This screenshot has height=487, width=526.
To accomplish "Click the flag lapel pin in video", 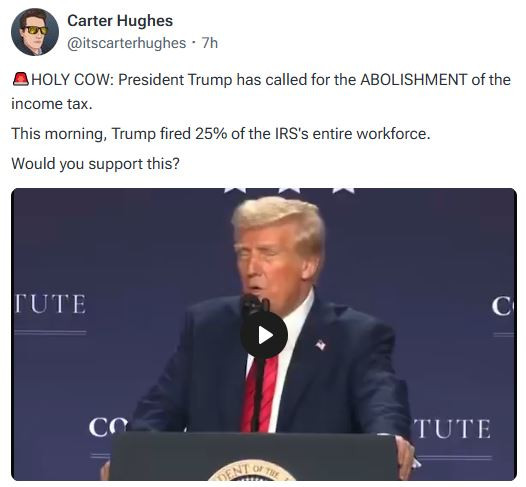I will point(320,344).
